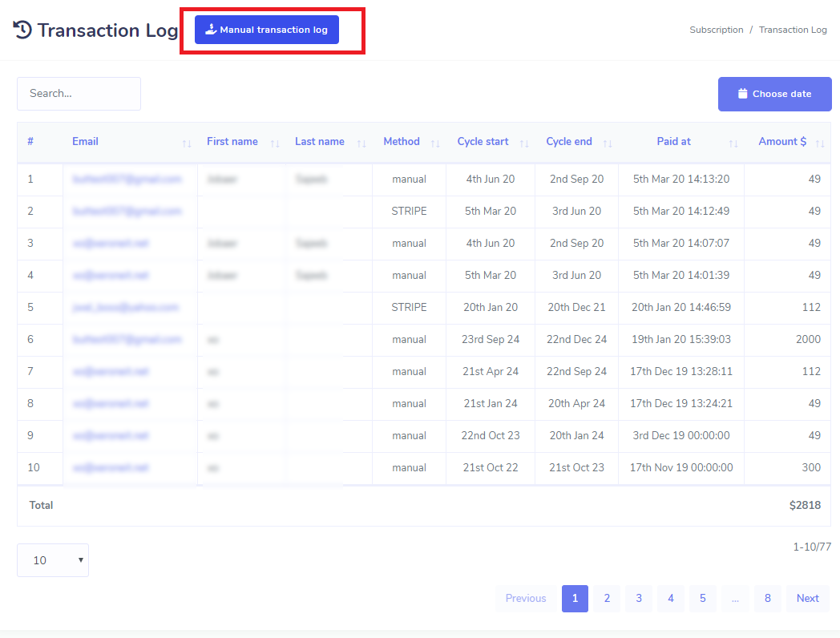This screenshot has height=638, width=840.
Task: Click the email link in row 10
Action: tap(111, 467)
